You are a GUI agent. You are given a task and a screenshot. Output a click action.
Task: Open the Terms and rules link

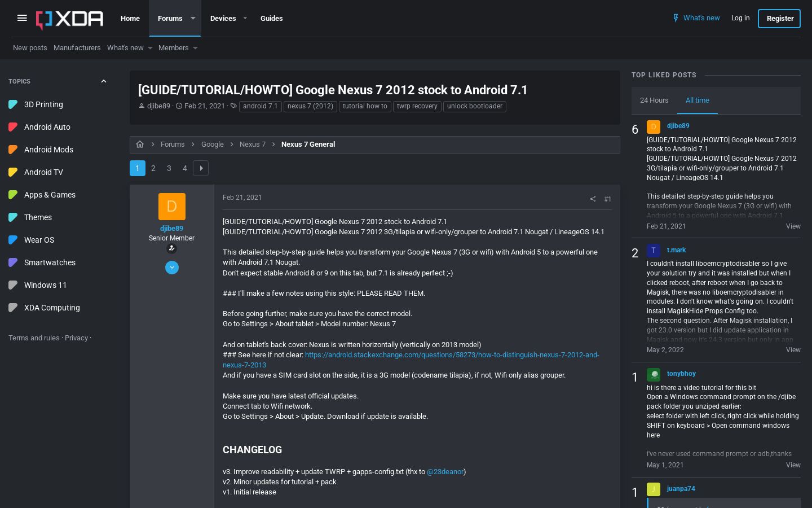coord(34,338)
